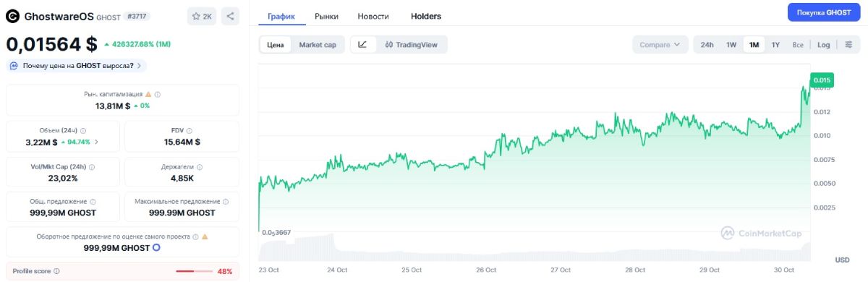Screen dimensions: 868x282
Task: Open the line chart type icon
Action: pos(362,45)
